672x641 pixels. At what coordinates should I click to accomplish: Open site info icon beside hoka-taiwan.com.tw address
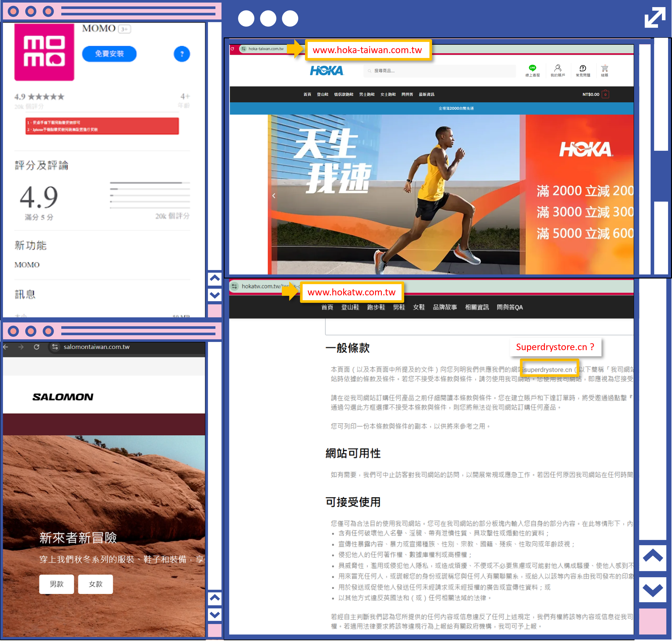[x=243, y=48]
